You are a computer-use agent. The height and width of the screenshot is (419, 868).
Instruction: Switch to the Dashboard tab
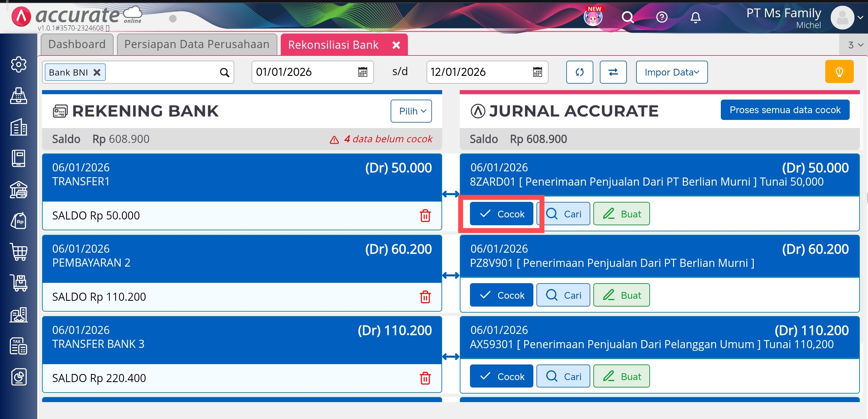77,44
